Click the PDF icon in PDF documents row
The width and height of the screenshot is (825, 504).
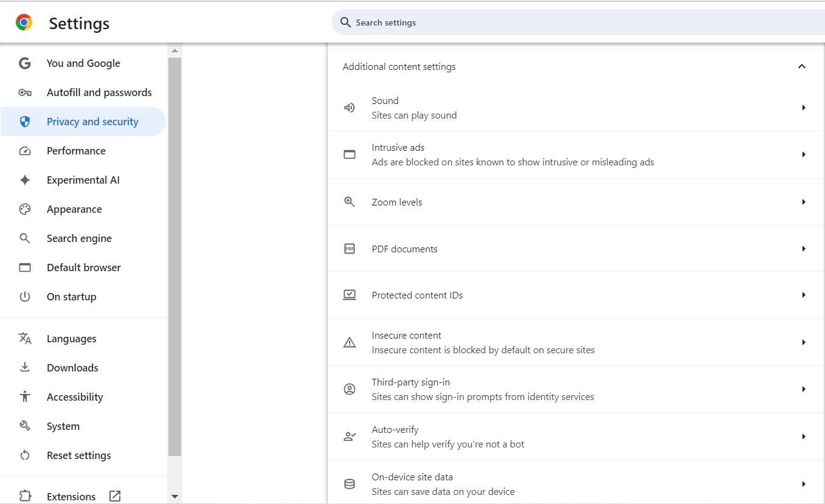[350, 249]
